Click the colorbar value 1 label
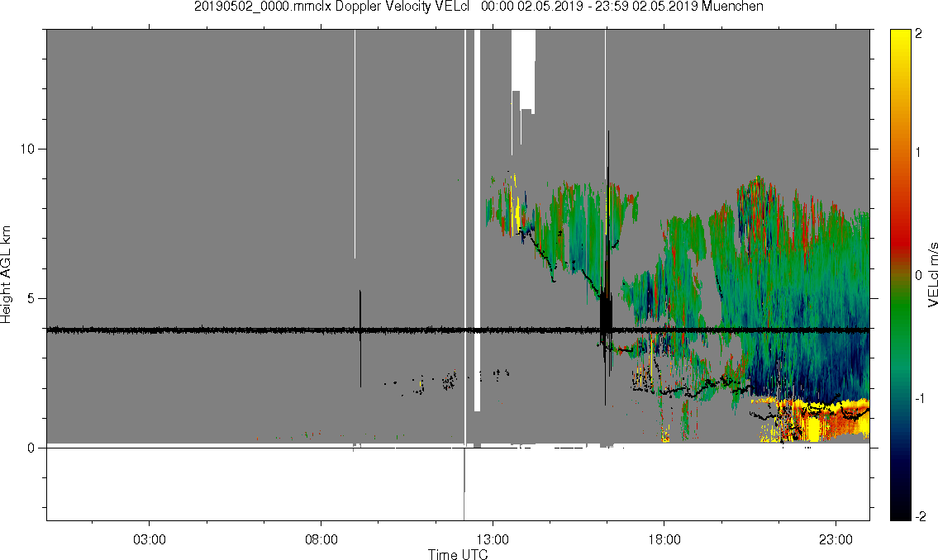 919,153
